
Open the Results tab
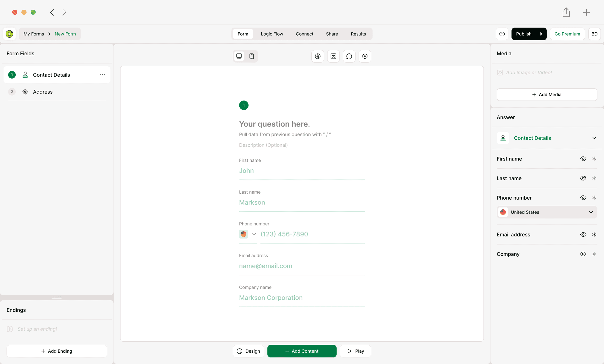pos(358,34)
